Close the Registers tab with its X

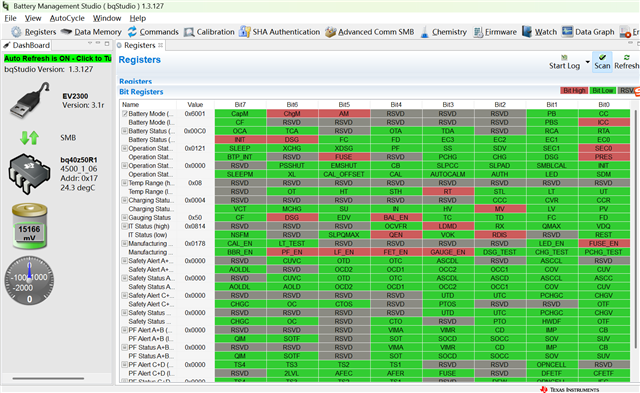click(x=161, y=45)
